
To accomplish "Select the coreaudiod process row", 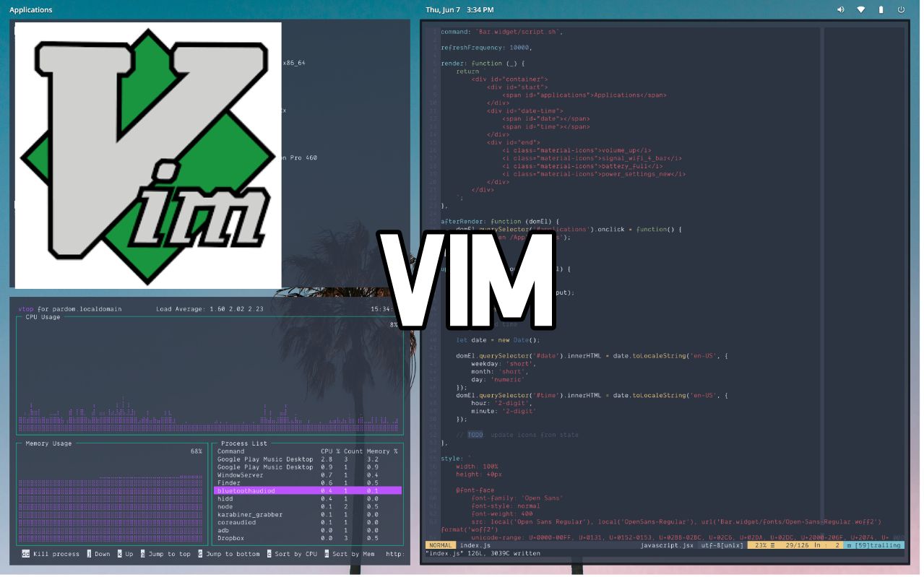I will 308,522.
